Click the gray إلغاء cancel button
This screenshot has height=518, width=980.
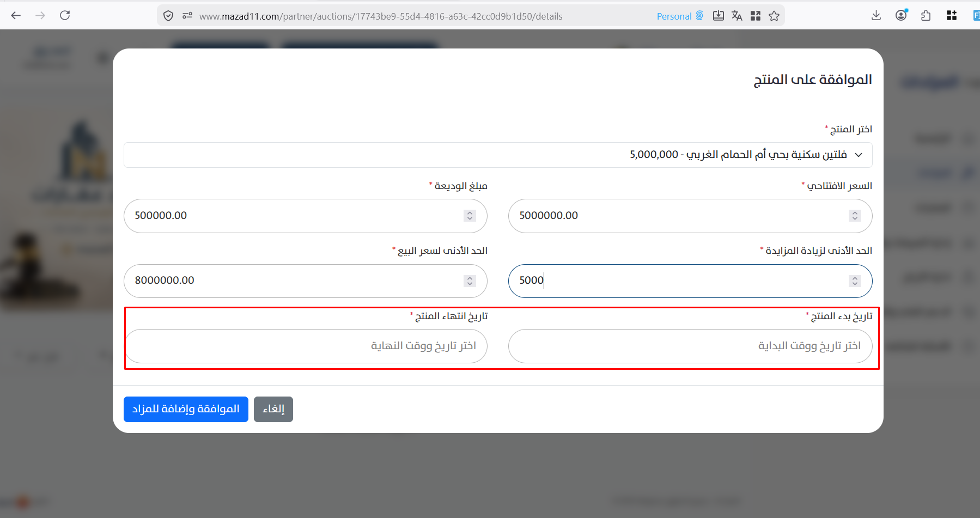click(273, 409)
